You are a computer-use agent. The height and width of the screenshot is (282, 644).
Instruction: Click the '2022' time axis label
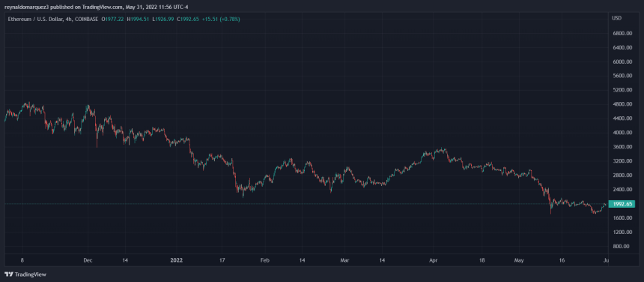pyautogui.click(x=177, y=260)
